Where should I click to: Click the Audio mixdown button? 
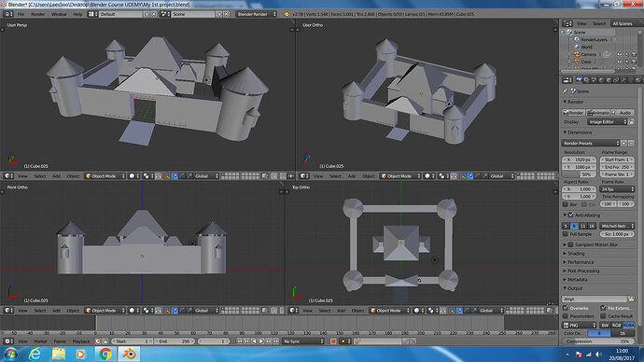(x=623, y=113)
